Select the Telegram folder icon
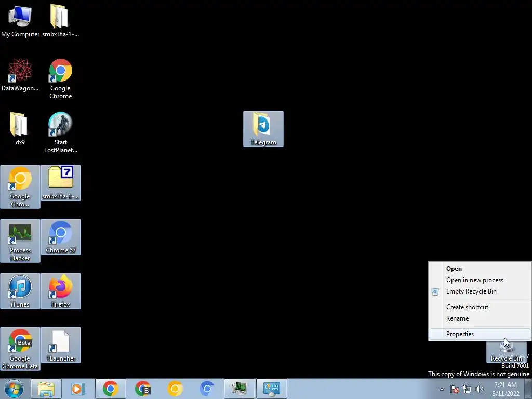The height and width of the screenshot is (399, 532). [x=263, y=129]
